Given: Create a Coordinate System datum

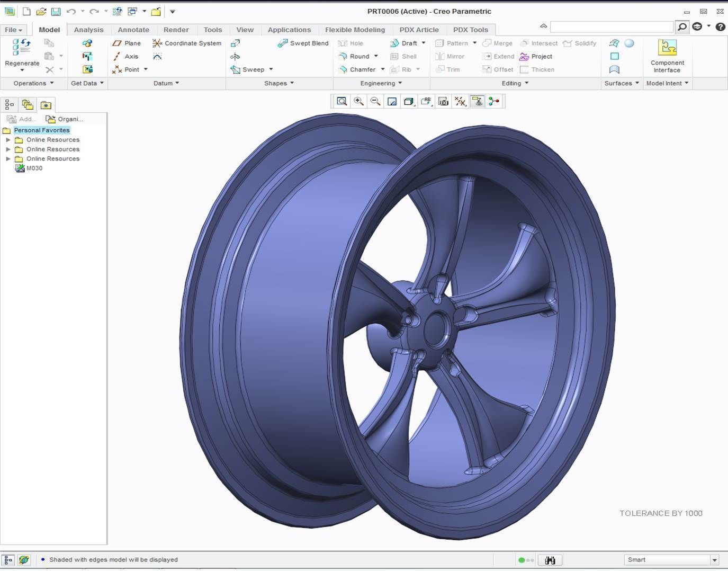Looking at the screenshot, I should (x=186, y=43).
